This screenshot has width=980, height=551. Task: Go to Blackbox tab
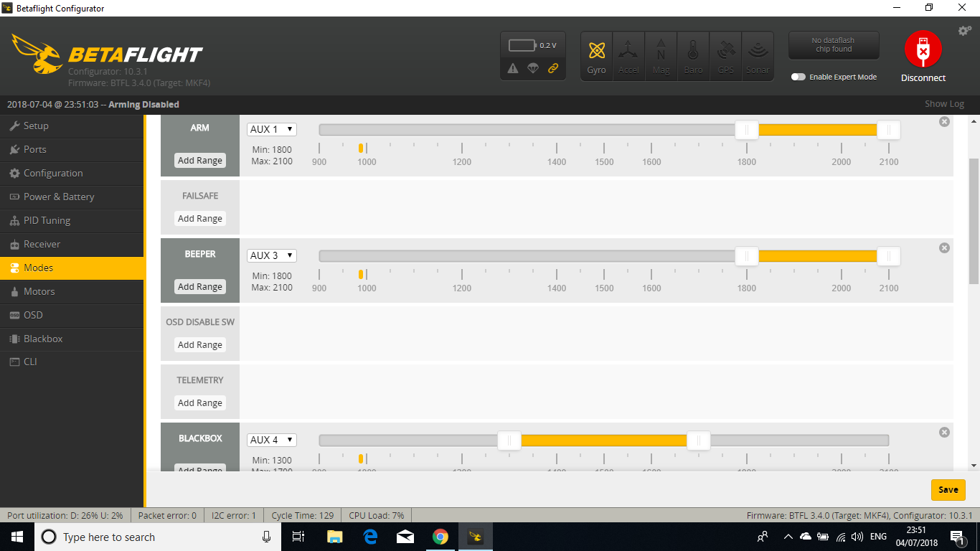(72, 339)
